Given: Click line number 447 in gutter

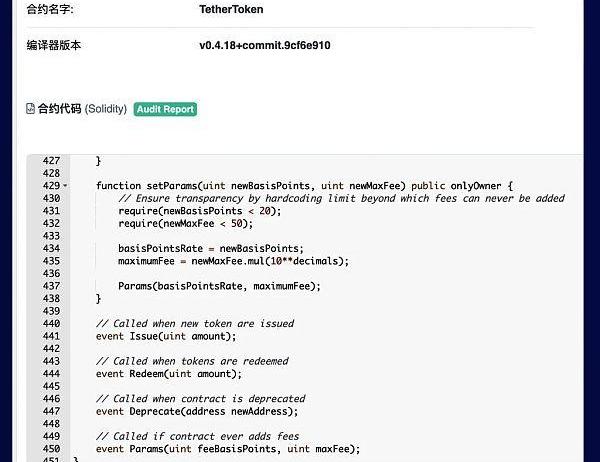Looking at the screenshot, I should point(51,411).
